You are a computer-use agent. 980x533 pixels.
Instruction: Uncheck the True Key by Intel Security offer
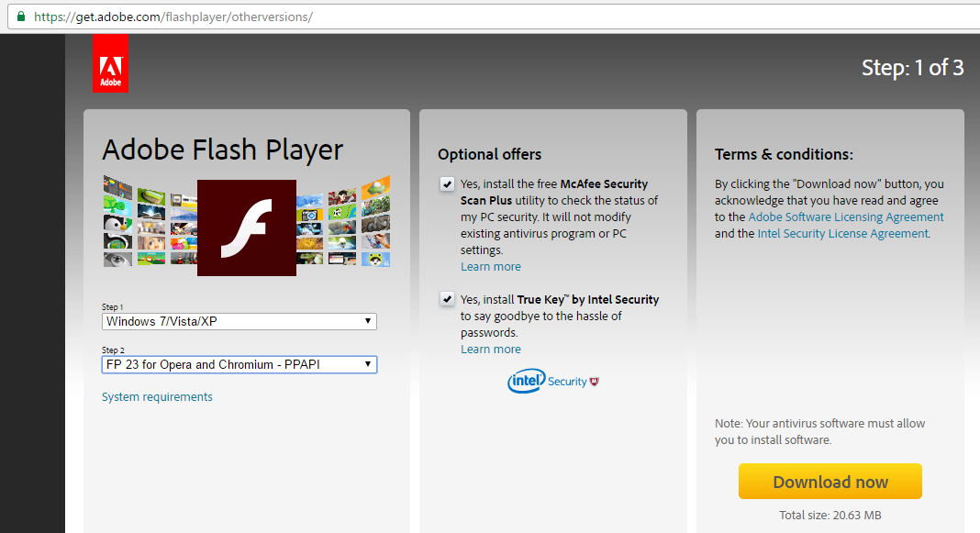point(447,299)
